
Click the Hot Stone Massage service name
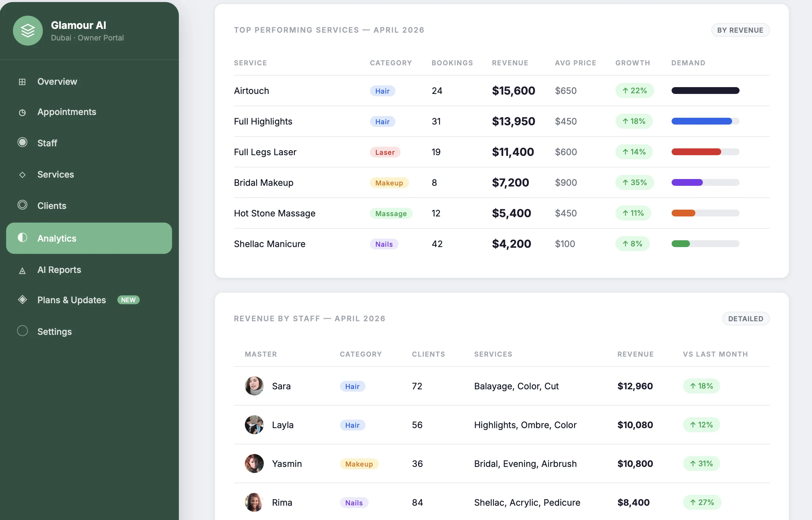point(275,213)
